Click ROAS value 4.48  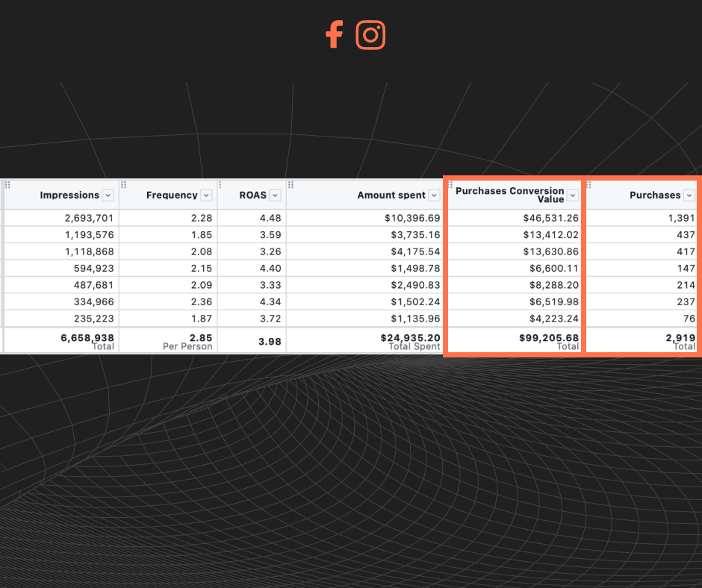click(x=270, y=218)
